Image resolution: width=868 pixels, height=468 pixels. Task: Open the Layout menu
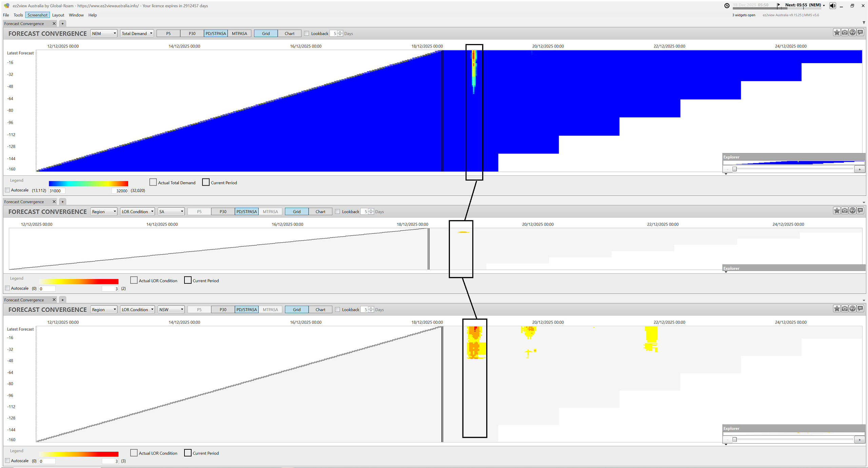point(58,15)
